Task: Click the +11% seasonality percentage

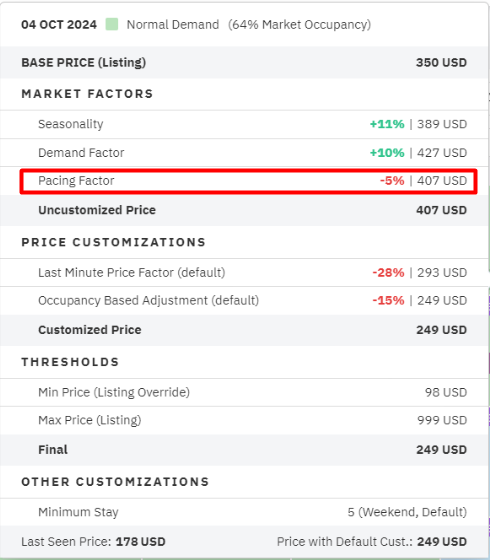Action: [387, 124]
